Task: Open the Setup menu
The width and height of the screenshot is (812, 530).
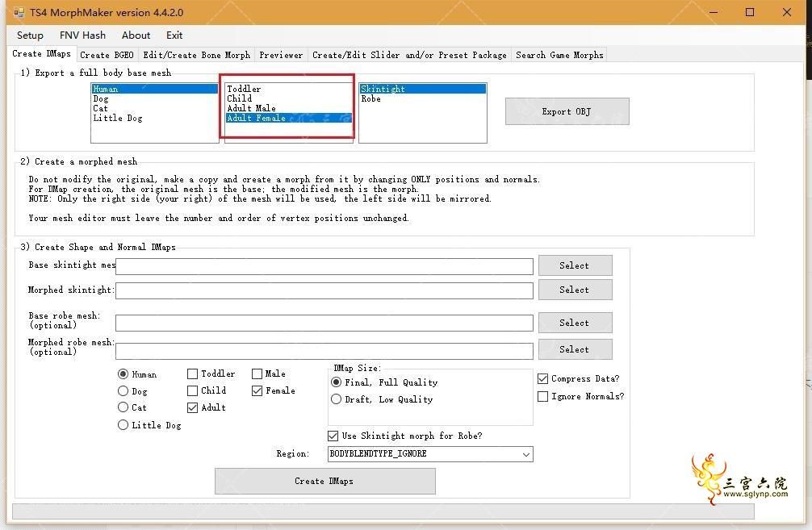Action: pyautogui.click(x=30, y=35)
